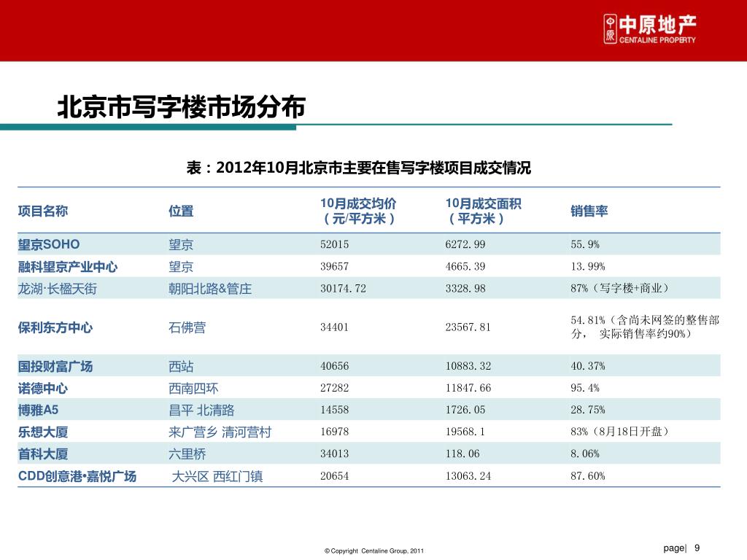
Task: Select the 销售率 column header
Action: (589, 211)
